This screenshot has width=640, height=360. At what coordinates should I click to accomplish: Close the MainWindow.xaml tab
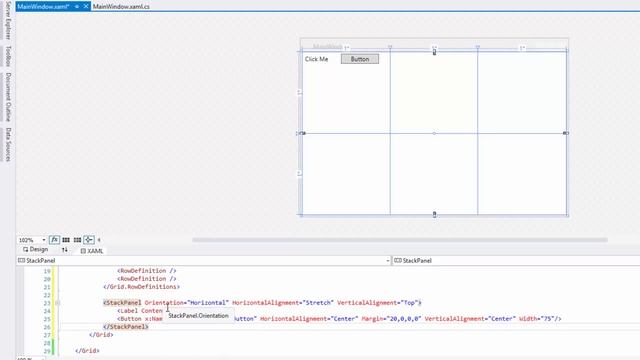pyautogui.click(x=86, y=7)
